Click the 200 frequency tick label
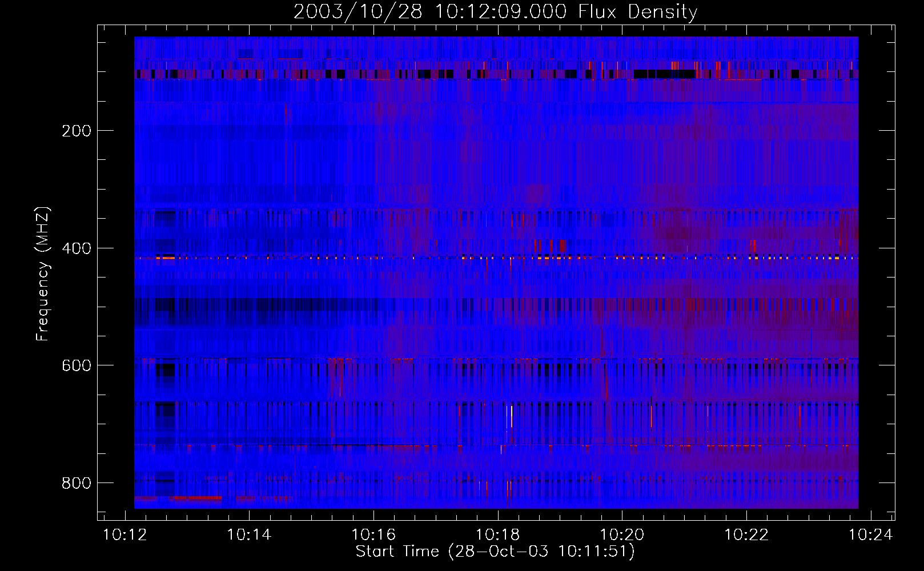The width and height of the screenshot is (924, 571). 77,131
